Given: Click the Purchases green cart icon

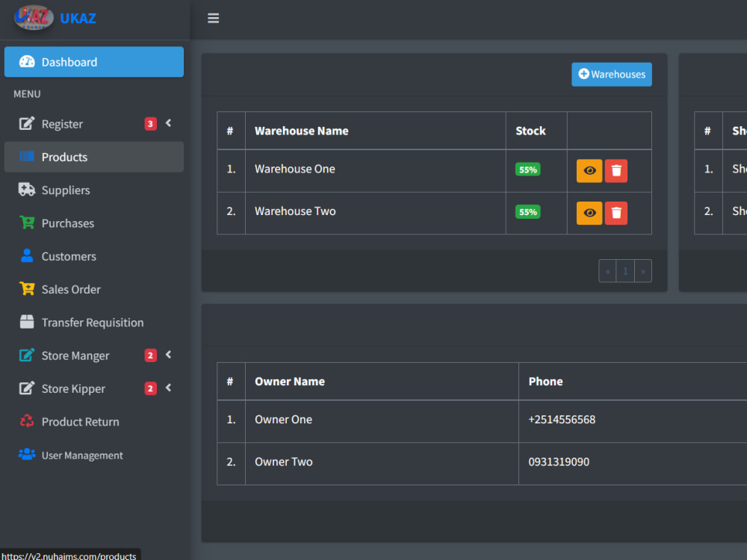Looking at the screenshot, I should click(x=27, y=223).
